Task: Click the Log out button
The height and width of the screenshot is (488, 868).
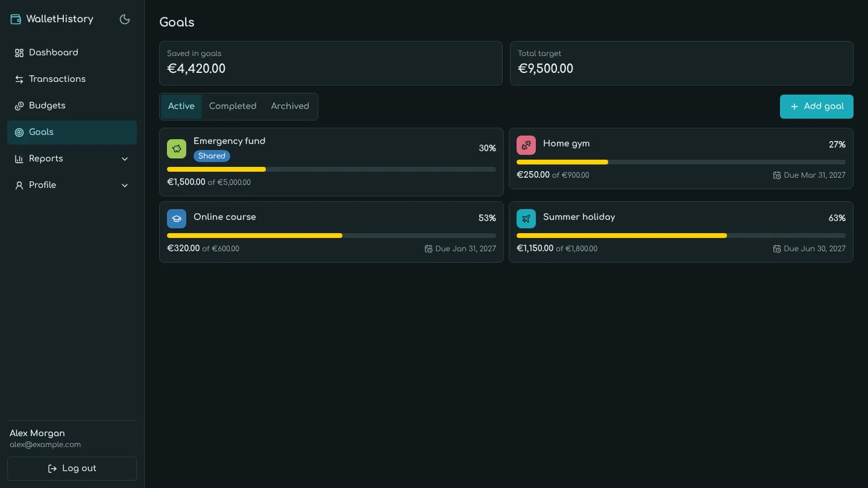Action: 72,469
